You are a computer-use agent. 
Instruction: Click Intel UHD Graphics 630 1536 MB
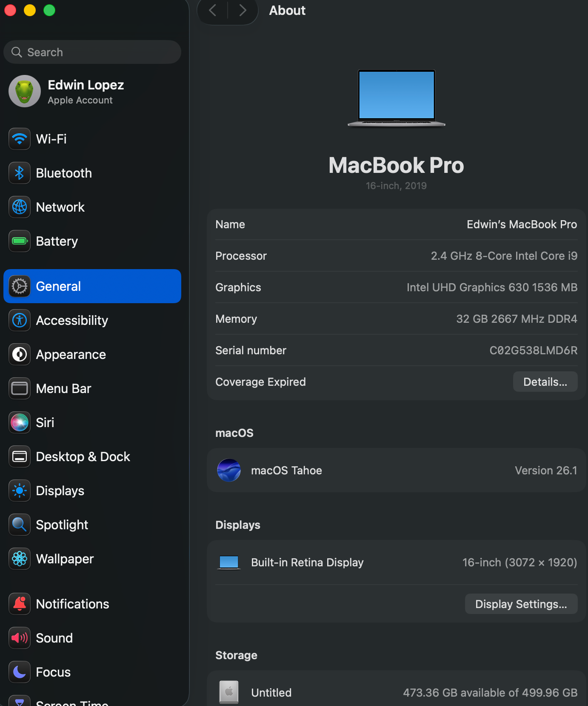[x=492, y=287]
